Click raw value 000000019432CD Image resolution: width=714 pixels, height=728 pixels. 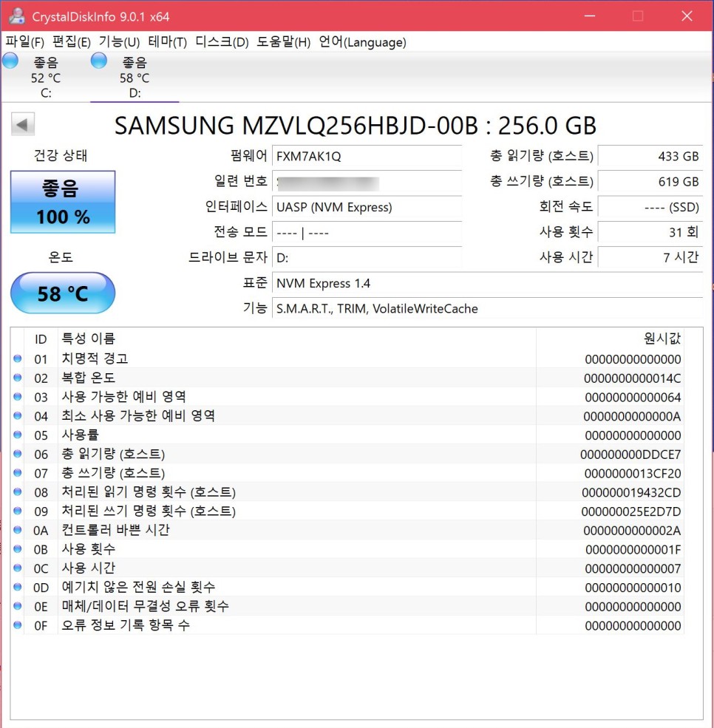click(631, 493)
